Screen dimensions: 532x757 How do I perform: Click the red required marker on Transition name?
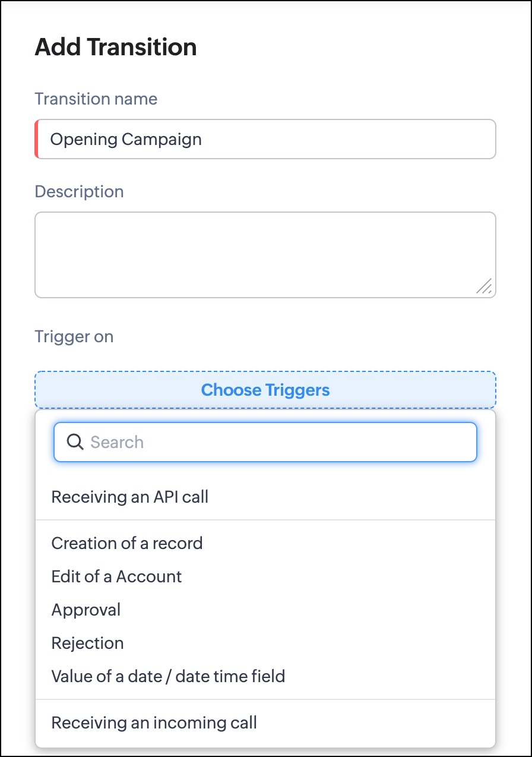pos(37,139)
